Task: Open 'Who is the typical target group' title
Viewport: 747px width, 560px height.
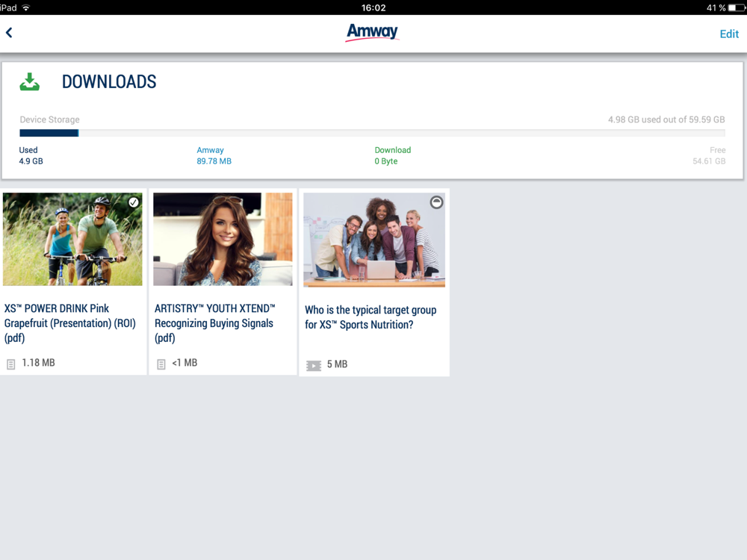Action: click(x=371, y=317)
